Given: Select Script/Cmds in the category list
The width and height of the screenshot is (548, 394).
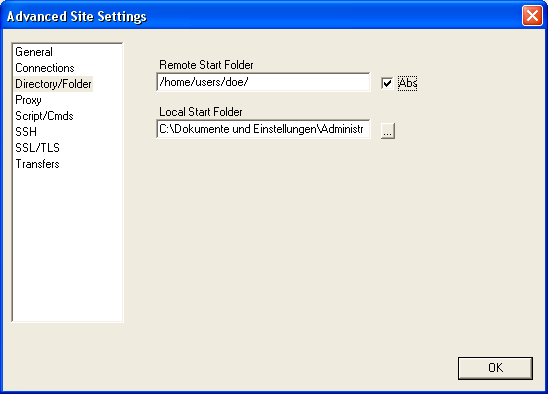Looking at the screenshot, I should pos(44,116).
